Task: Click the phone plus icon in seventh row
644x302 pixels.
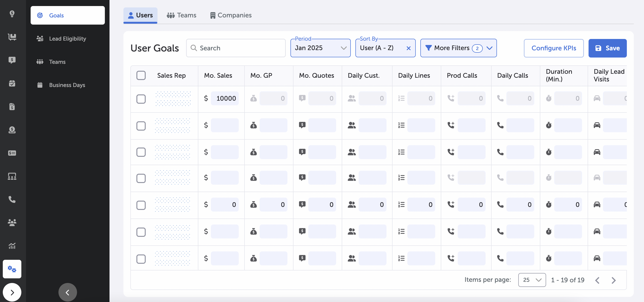Action: pyautogui.click(x=451, y=258)
